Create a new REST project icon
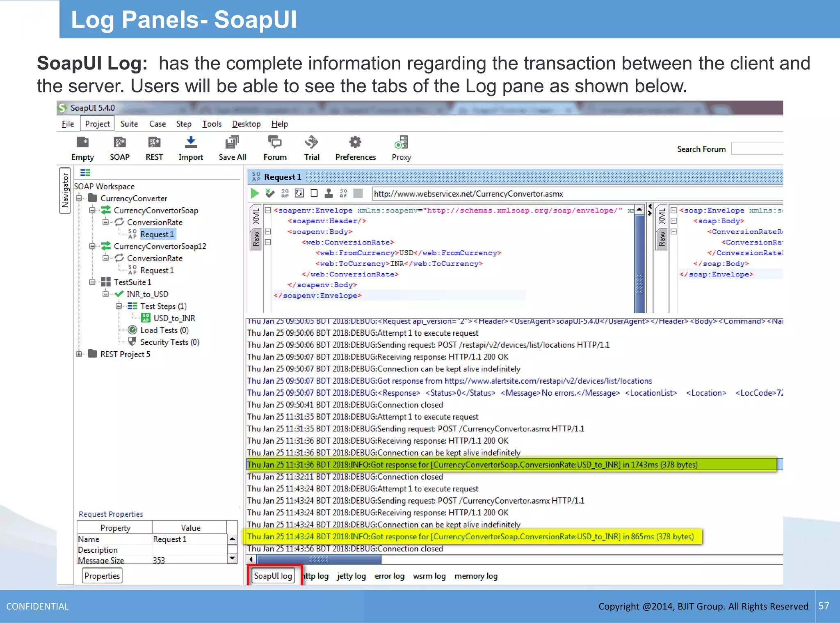This screenshot has width=840, height=623. [154, 142]
